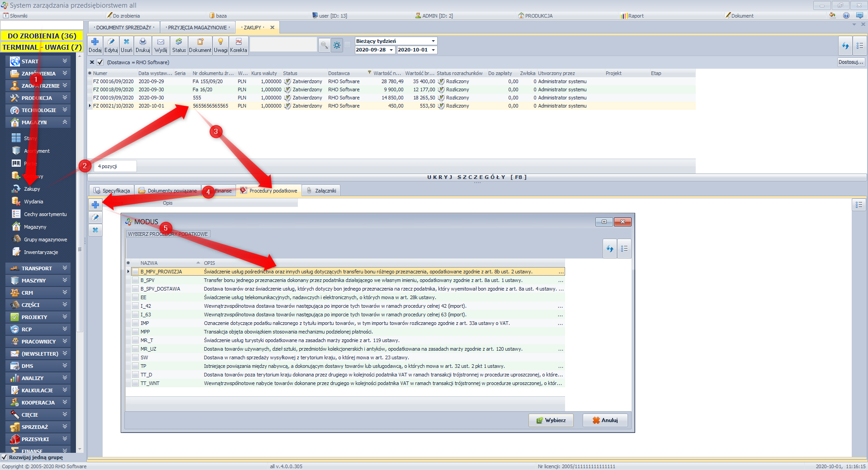Click the magnifier search icon

click(324, 45)
